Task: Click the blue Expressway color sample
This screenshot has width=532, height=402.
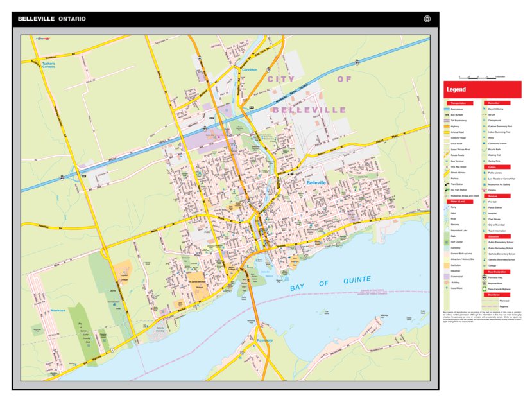Action: point(448,109)
